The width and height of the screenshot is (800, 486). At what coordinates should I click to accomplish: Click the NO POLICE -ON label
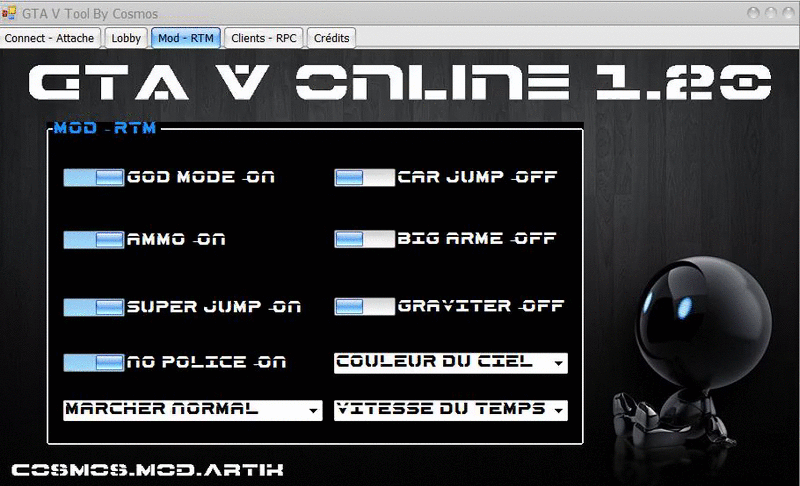pyautogui.click(x=207, y=362)
